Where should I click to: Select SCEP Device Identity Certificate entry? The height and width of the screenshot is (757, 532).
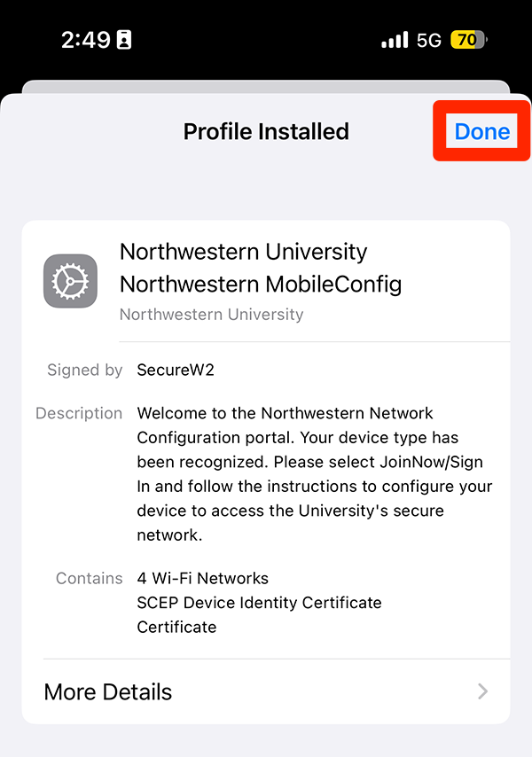click(259, 603)
